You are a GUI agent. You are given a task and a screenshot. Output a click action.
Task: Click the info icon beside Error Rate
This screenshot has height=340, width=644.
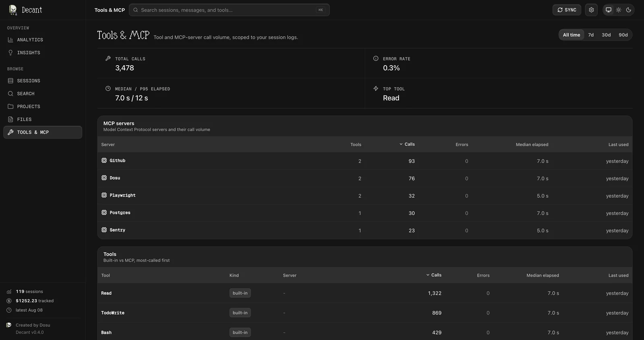click(376, 58)
